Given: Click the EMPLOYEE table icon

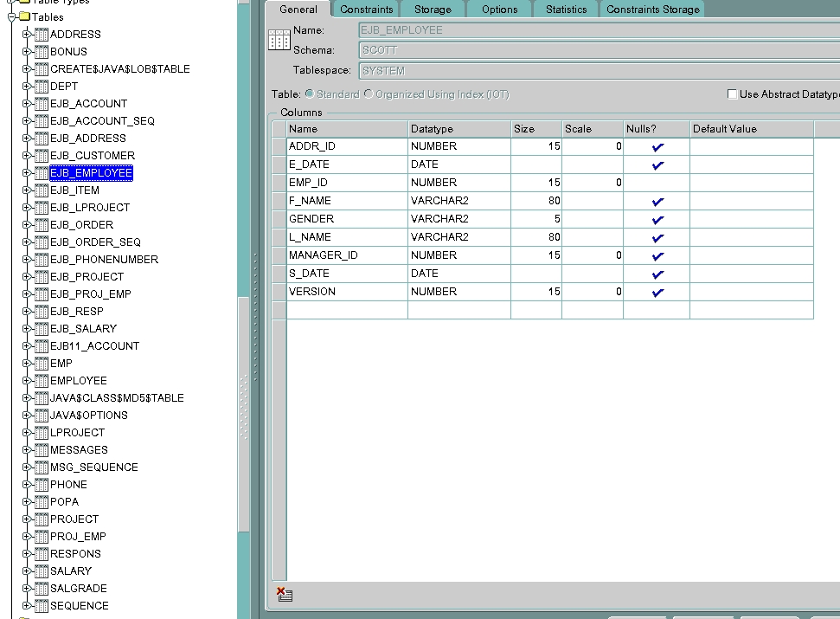Looking at the screenshot, I should pyautogui.click(x=42, y=381).
